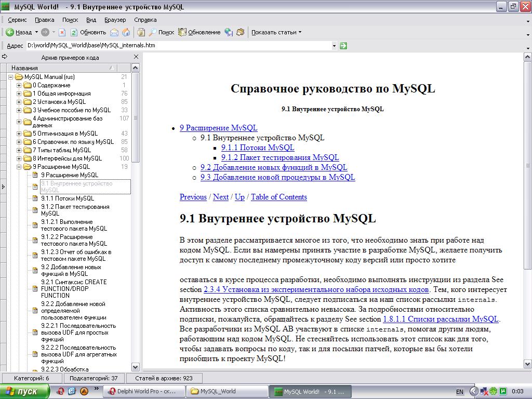
Task: Click the pin arrow icon left of Архив примеров кода
Action: [4, 57]
